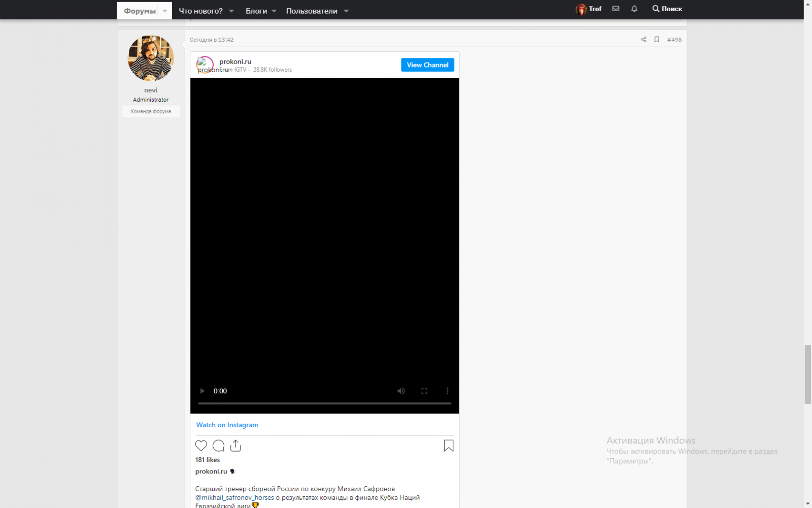812x508 pixels.
Task: Open the #498 post permalink
Action: [x=674, y=40]
